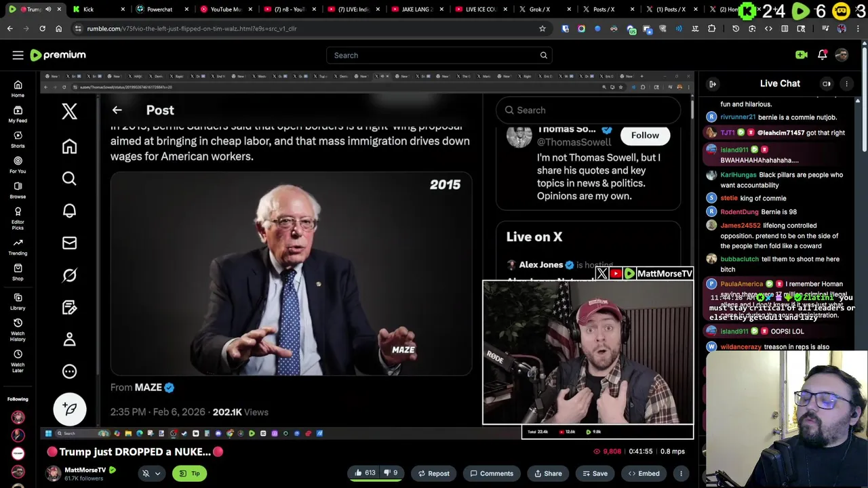Viewport: 868px width, 488px height.
Task: Open the Rumble profile avatar menu
Action: point(842,55)
